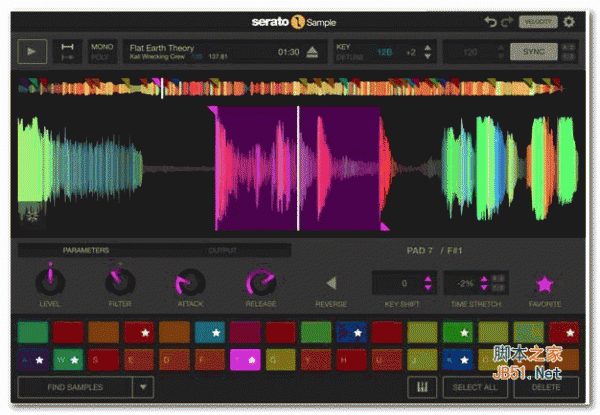The image size is (600, 415).
Task: Click the Attack knob
Action: [190, 282]
